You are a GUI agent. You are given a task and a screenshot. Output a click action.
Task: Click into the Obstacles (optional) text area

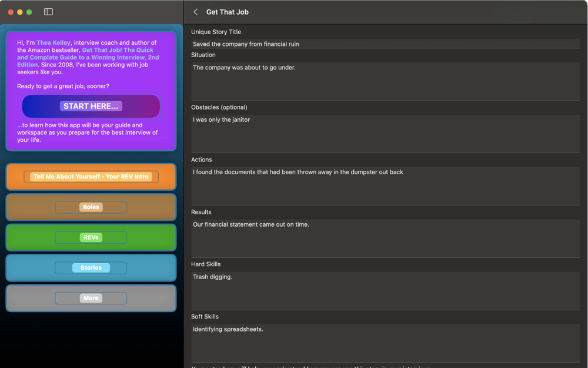pyautogui.click(x=385, y=134)
